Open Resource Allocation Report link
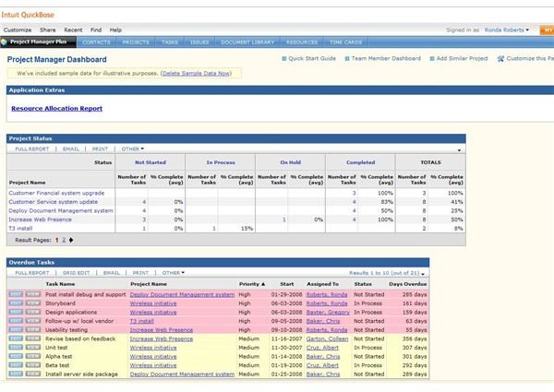 click(x=57, y=108)
